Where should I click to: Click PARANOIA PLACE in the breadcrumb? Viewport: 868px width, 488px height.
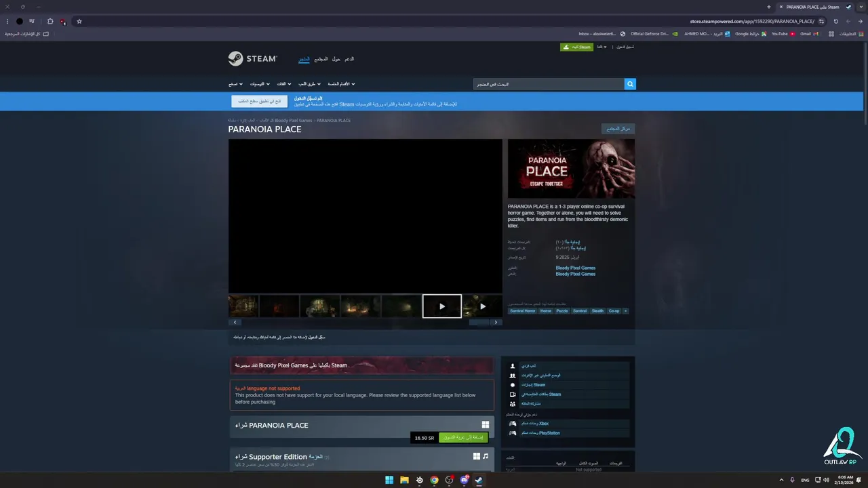pos(334,121)
